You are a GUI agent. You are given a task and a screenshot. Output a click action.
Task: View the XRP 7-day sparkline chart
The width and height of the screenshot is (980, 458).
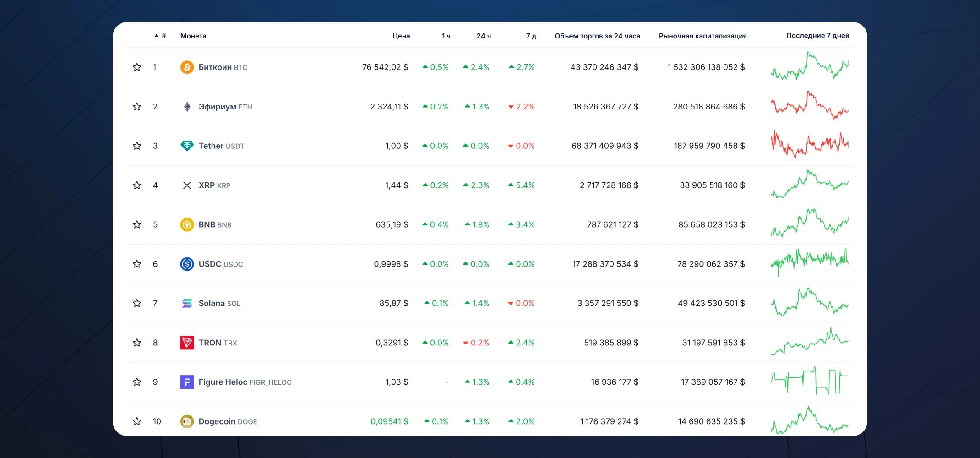(x=810, y=184)
